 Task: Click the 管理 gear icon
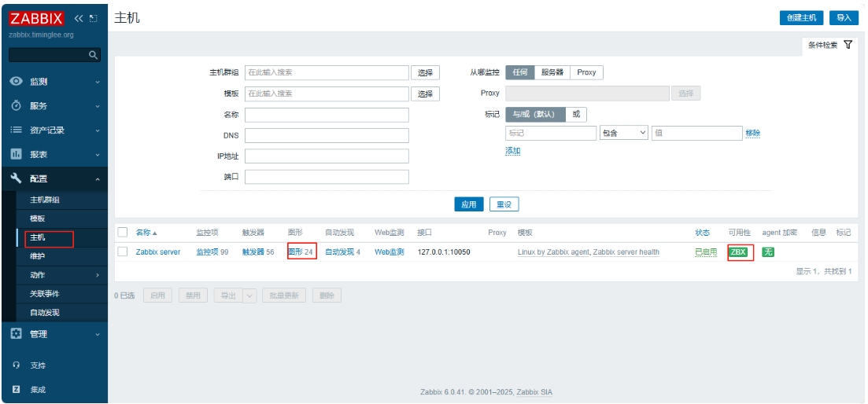pos(16,334)
